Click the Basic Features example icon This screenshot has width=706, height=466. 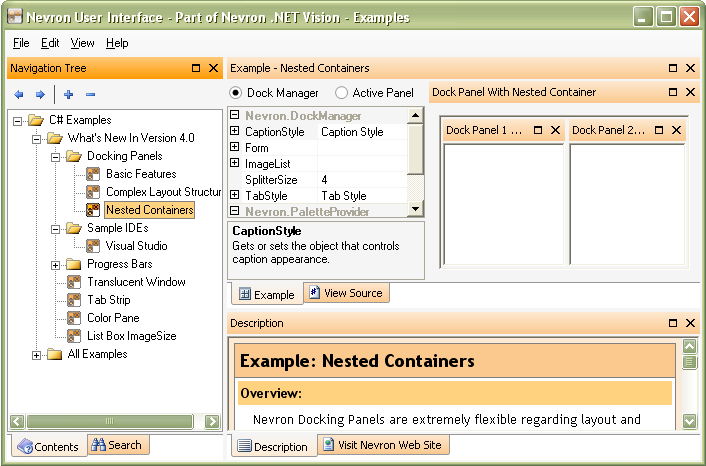coord(93,174)
